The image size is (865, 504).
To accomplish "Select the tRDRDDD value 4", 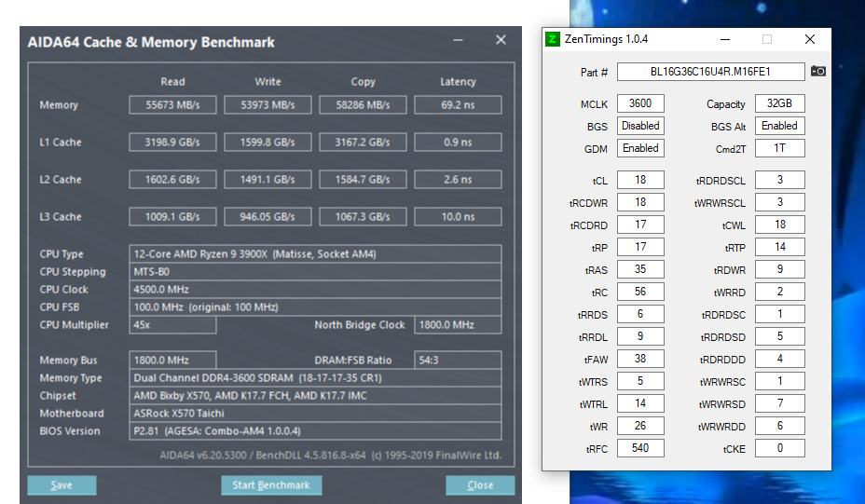I will point(779,359).
